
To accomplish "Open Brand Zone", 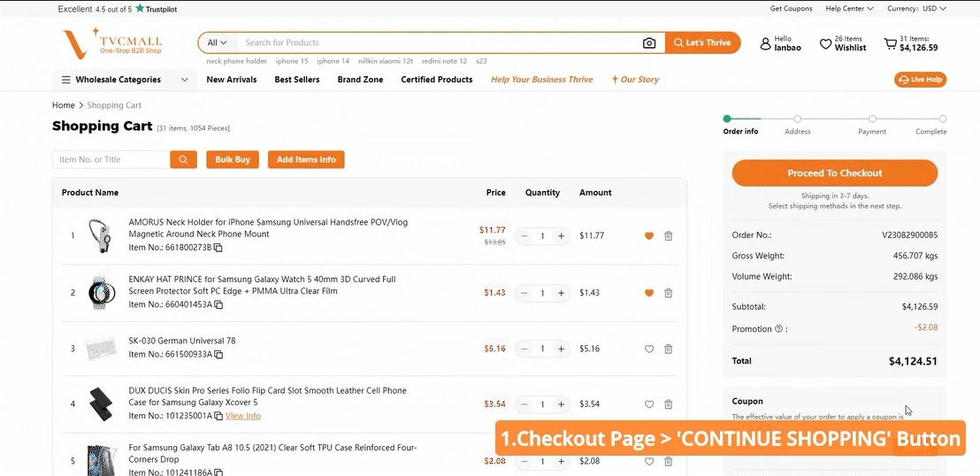I will tap(360, 80).
